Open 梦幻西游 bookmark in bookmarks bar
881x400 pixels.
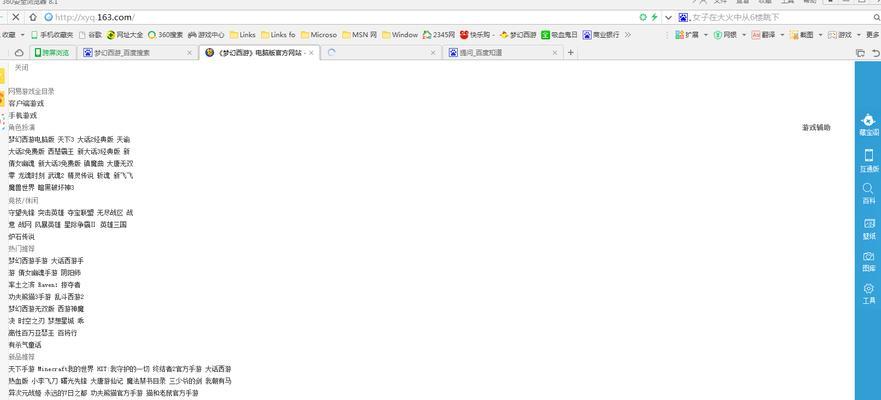click(517, 35)
